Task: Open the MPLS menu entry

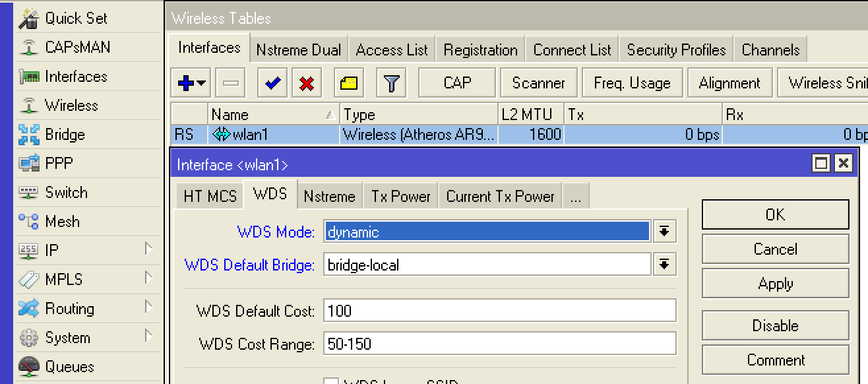Action: (88, 280)
